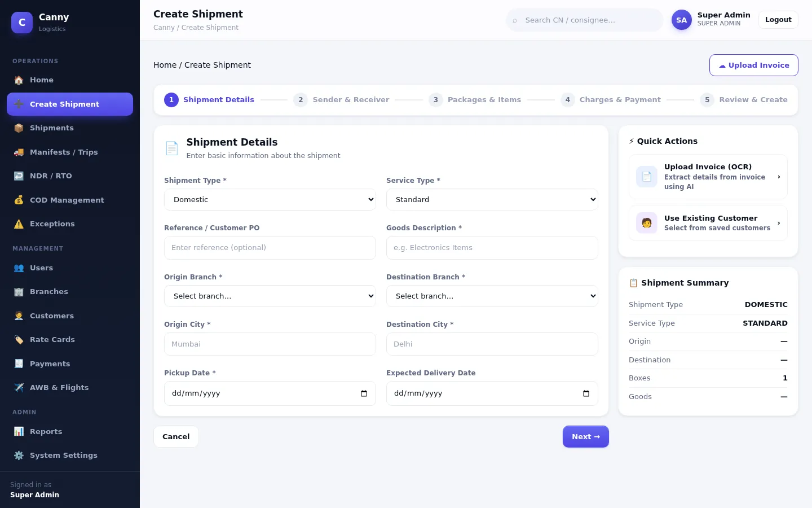Screen dimensions: 812x508
Task: Go to the Packages & Items step
Action: tap(475, 100)
